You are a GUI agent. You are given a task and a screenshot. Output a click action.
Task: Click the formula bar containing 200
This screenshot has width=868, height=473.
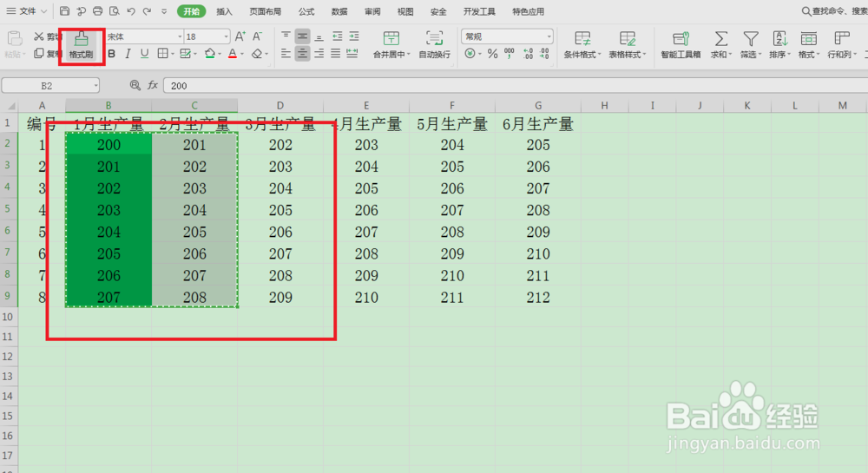click(x=516, y=86)
